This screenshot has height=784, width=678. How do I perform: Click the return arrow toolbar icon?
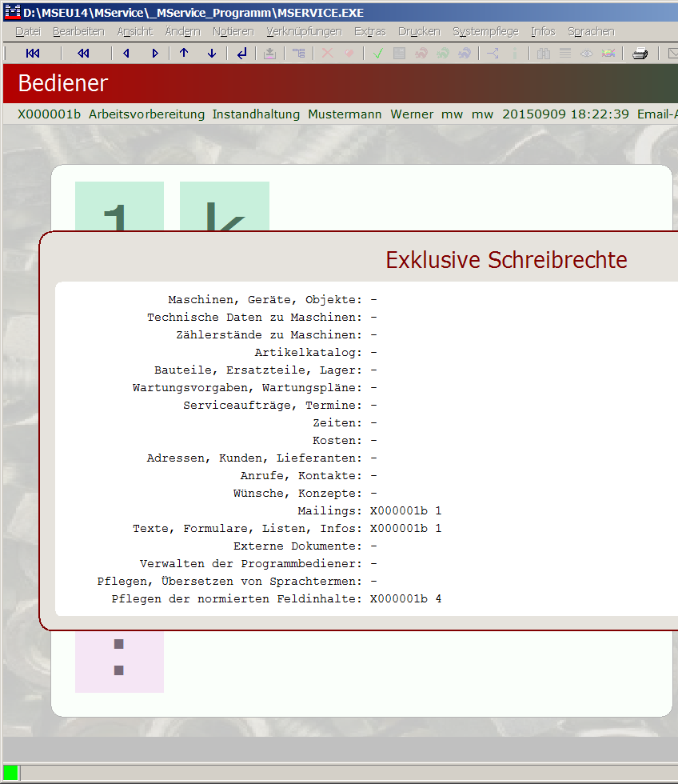point(240,53)
